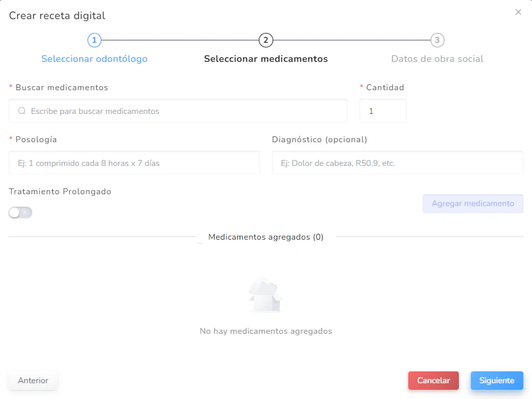Viewport: 532px width, 399px height.
Task: Jump to step 3 circle icon
Action: point(437,40)
